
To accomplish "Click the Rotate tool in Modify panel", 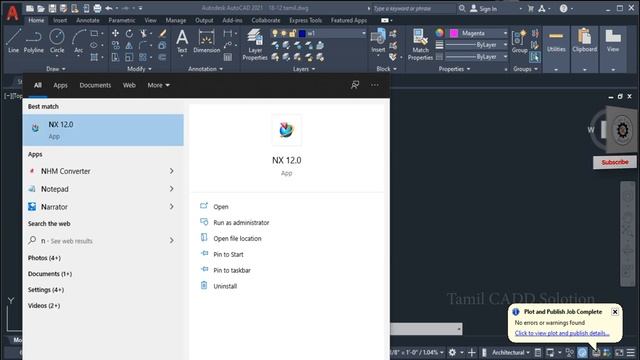I will (129, 33).
